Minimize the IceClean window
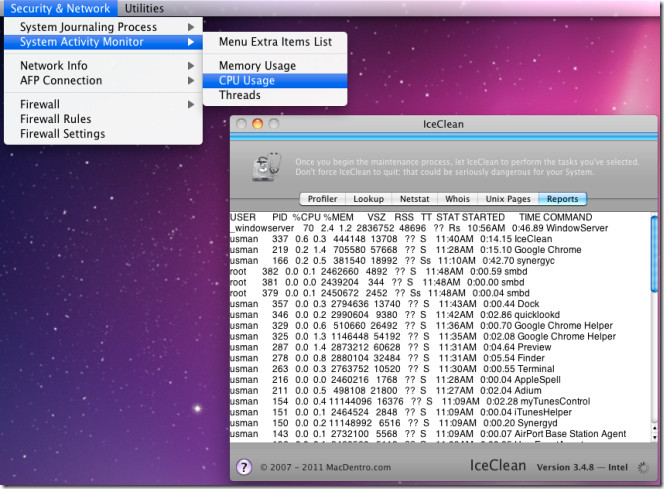Image resolution: width=664 pixels, height=489 pixels. (x=257, y=124)
